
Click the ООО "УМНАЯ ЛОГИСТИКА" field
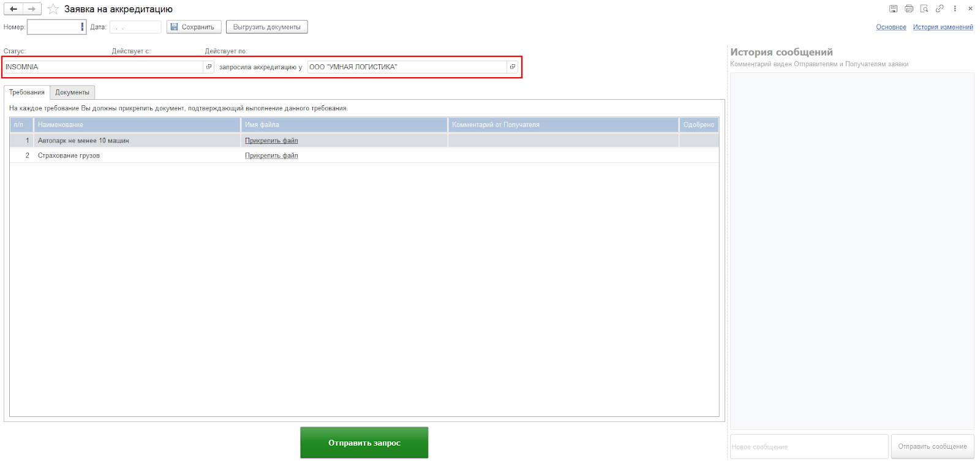click(x=407, y=67)
